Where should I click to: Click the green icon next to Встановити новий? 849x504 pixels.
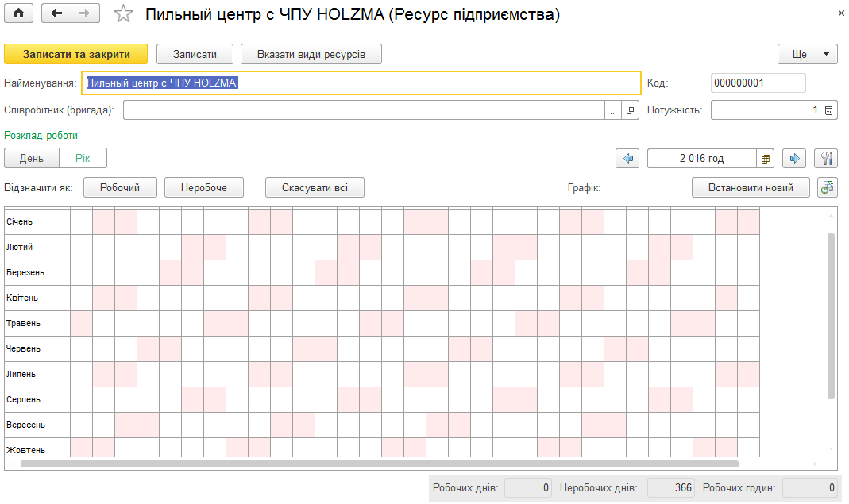point(828,187)
